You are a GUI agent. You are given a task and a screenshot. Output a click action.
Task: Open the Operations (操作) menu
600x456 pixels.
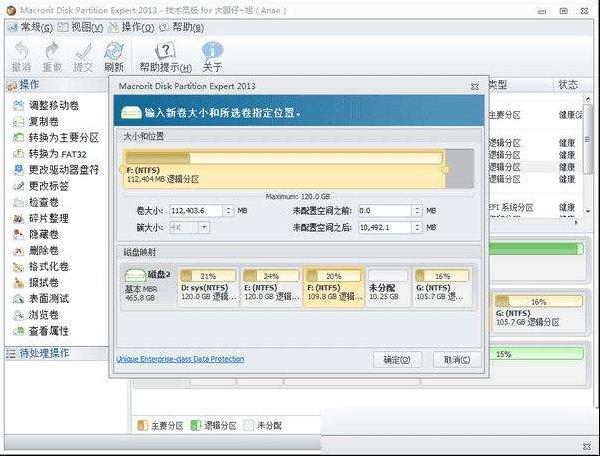point(131,27)
